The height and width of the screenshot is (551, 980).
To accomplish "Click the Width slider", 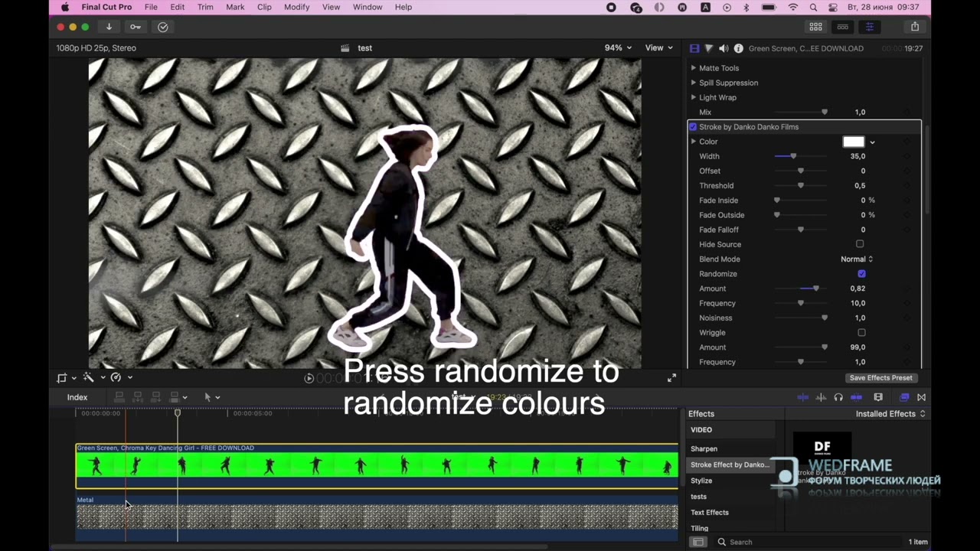I will coord(801,156).
